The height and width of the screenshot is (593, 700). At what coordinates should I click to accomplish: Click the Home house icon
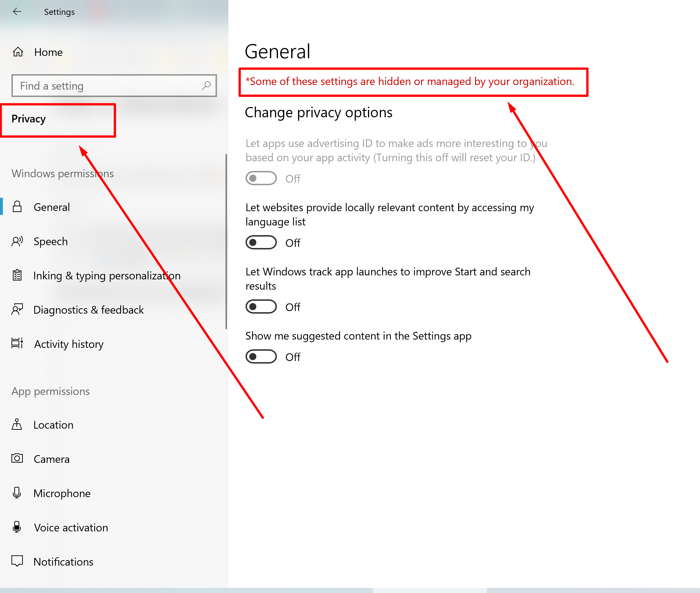coord(18,52)
